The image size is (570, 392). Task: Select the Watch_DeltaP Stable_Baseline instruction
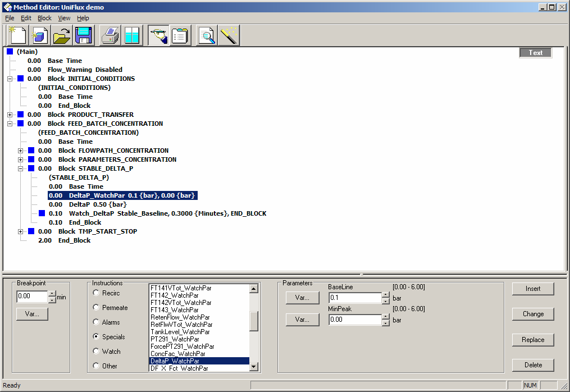point(157,213)
